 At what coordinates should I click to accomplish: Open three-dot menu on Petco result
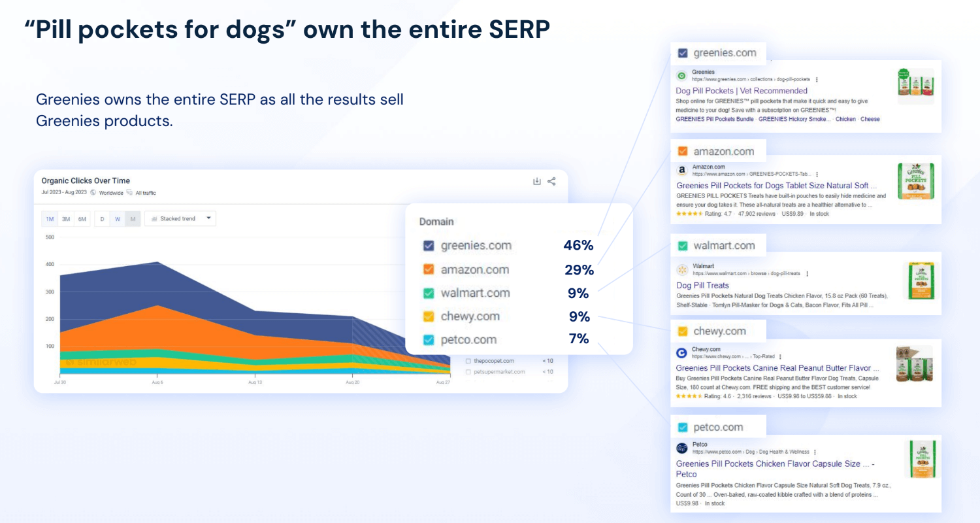pos(815,452)
